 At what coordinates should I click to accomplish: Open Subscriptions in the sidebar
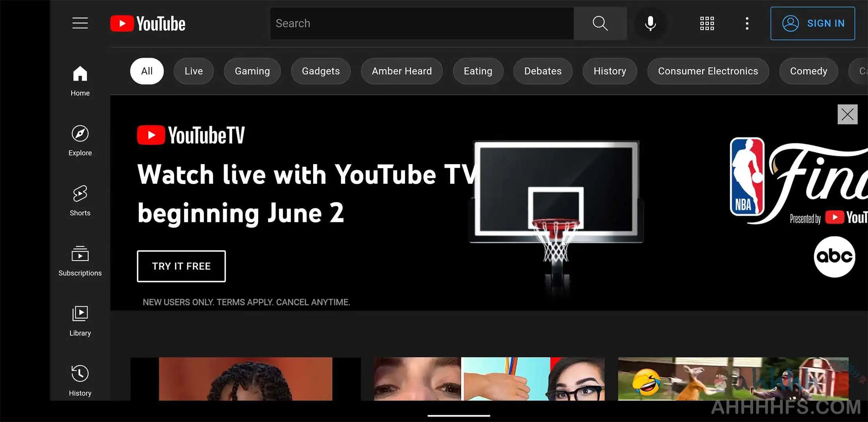coord(80,261)
